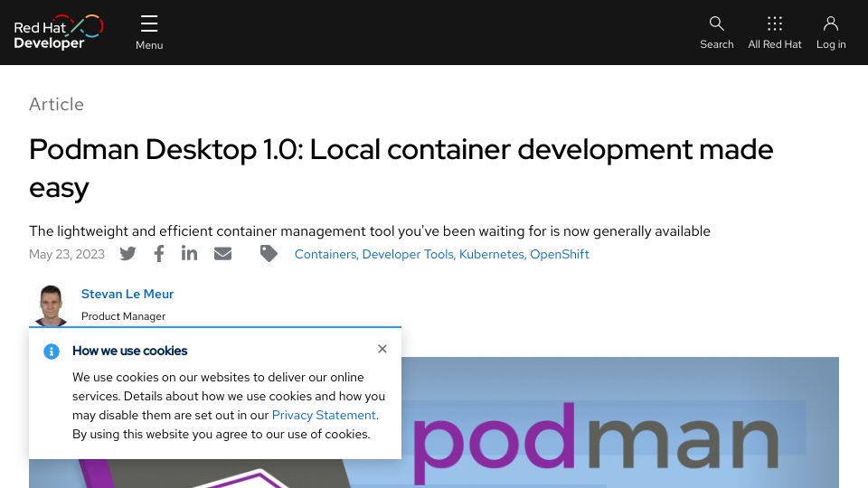
Task: Click the tag icon beside topics
Action: tap(269, 253)
